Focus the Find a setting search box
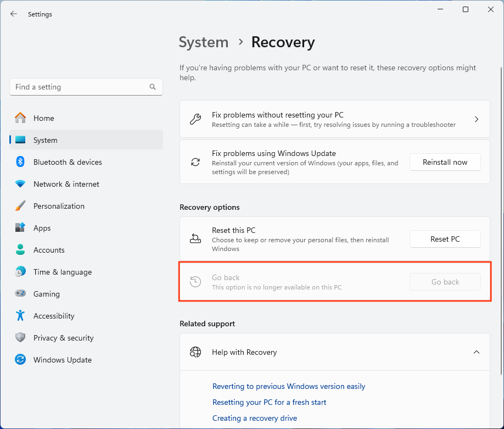This screenshot has height=429, width=504. coord(80,87)
